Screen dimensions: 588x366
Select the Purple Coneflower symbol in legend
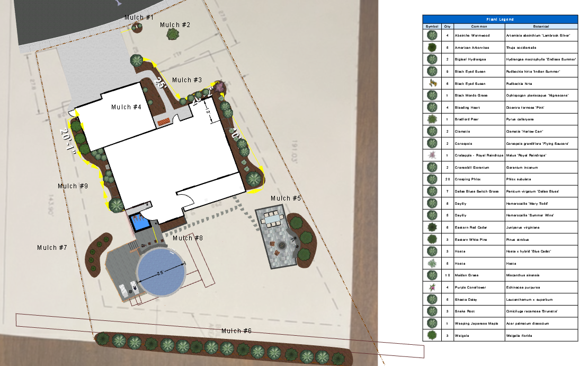tap(432, 287)
